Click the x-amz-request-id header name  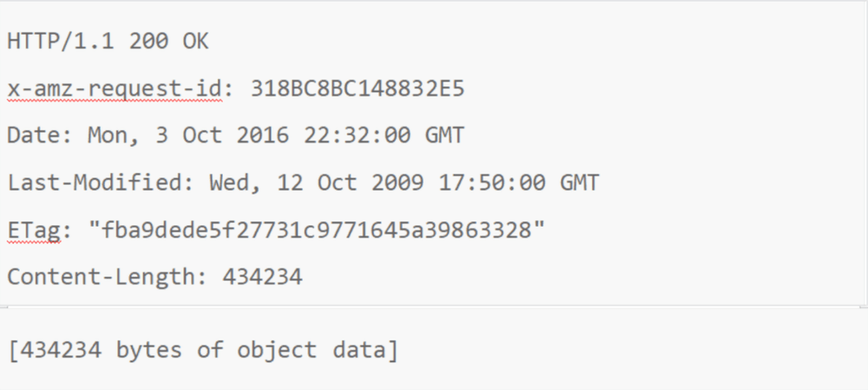(115, 89)
